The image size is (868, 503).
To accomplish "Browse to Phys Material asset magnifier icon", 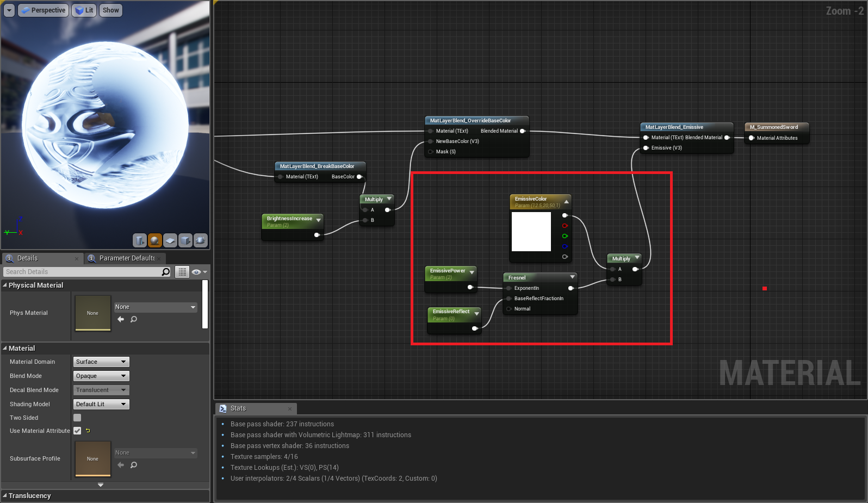I will pos(134,319).
